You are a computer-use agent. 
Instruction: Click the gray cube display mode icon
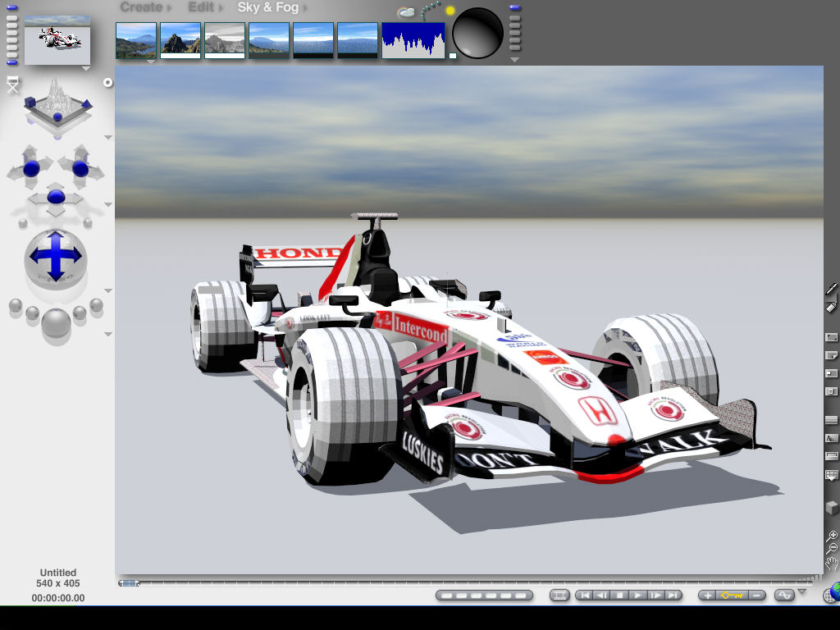(x=831, y=507)
